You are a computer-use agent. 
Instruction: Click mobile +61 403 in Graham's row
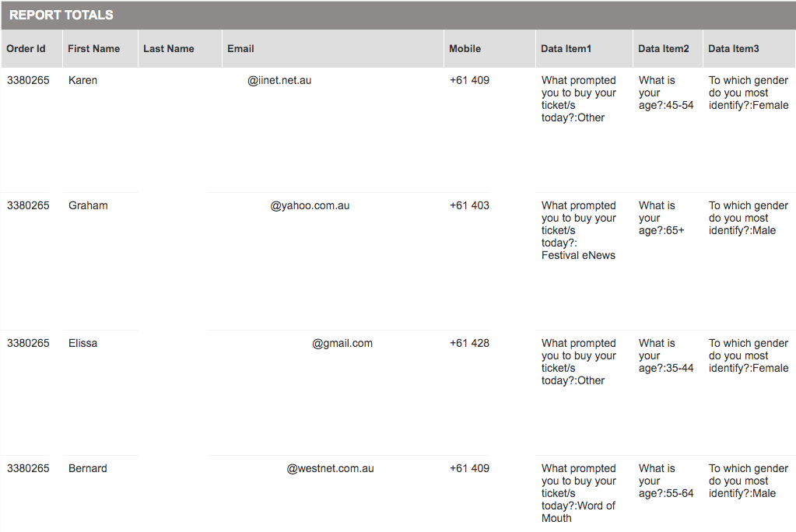click(x=469, y=205)
